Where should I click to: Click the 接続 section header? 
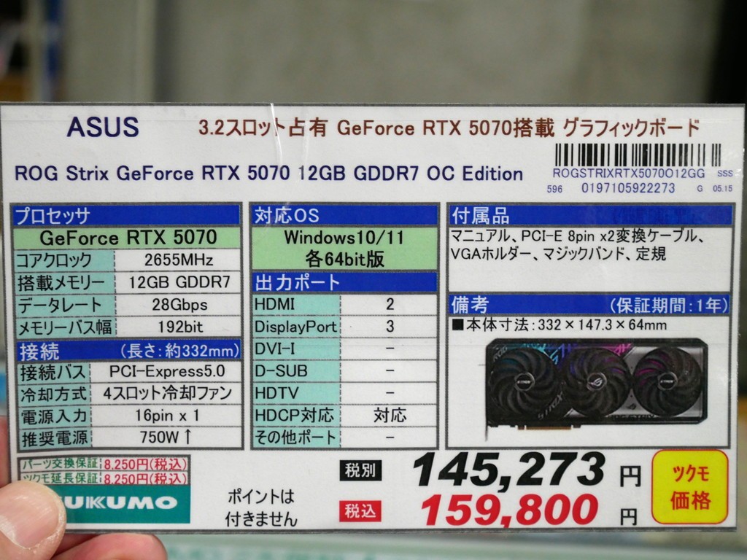point(128,351)
